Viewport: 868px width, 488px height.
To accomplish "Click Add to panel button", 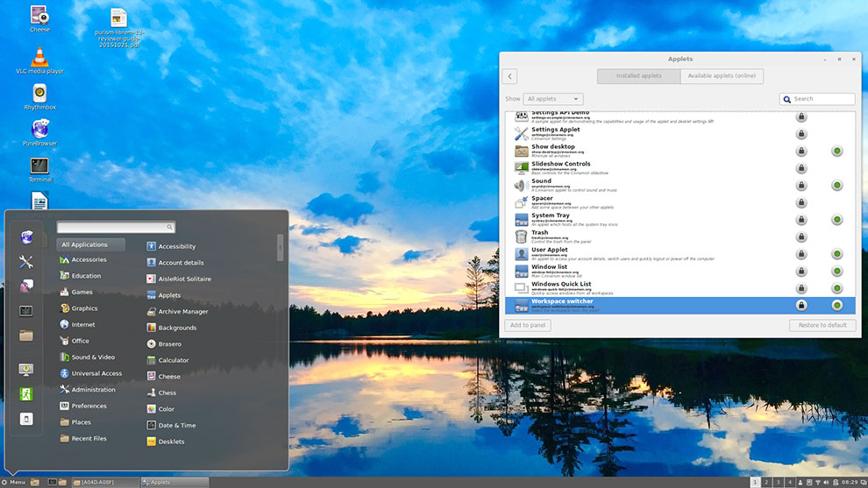I will (x=528, y=325).
